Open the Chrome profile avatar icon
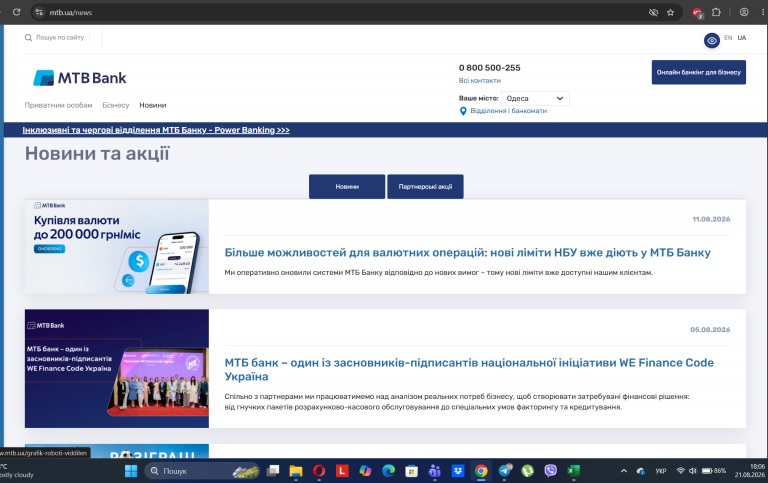The height and width of the screenshot is (483, 768). [744, 12]
